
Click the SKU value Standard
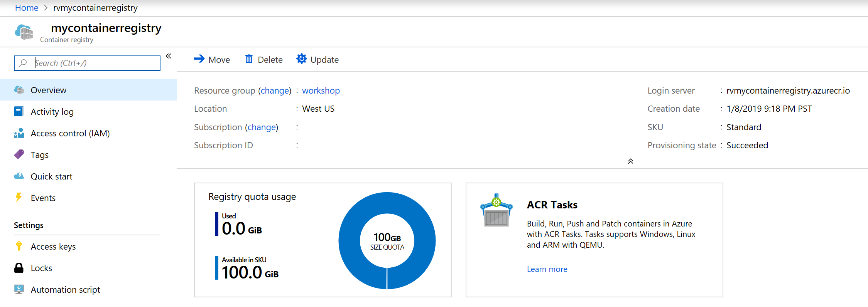744,127
